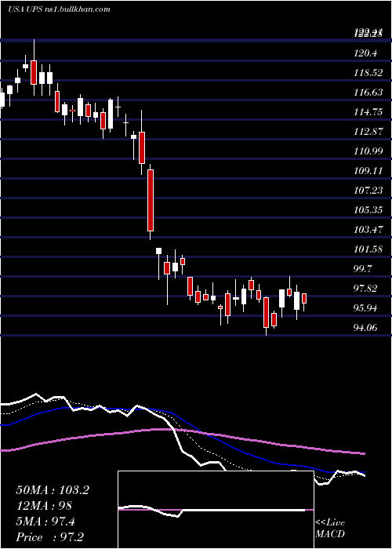Click the '5MA : 97.4' readout
Screen dimensions: 392x549
pos(45,522)
